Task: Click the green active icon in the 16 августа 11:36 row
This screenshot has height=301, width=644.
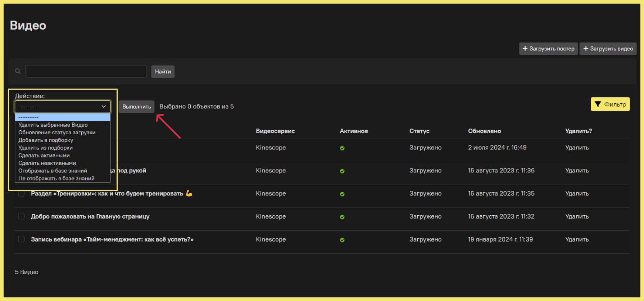Action: 342,171
